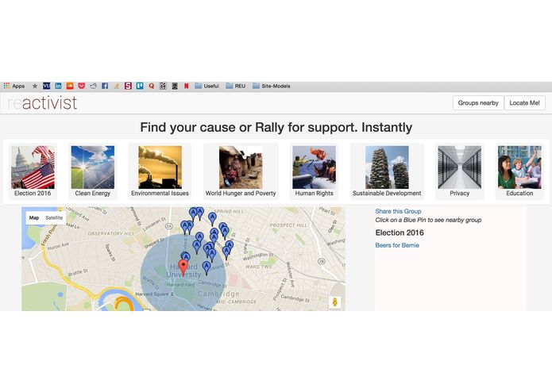Open the Useful bookmarks folder
The image size is (552, 392).
[207, 86]
